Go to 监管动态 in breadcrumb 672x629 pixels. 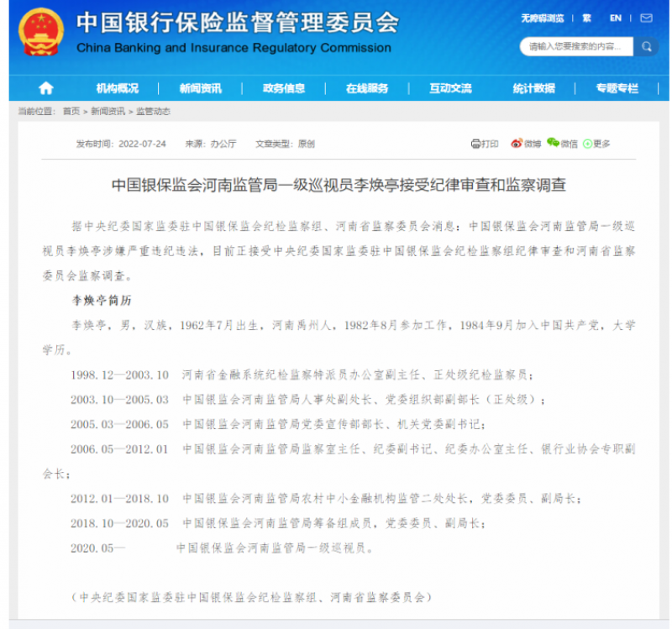click(x=154, y=112)
